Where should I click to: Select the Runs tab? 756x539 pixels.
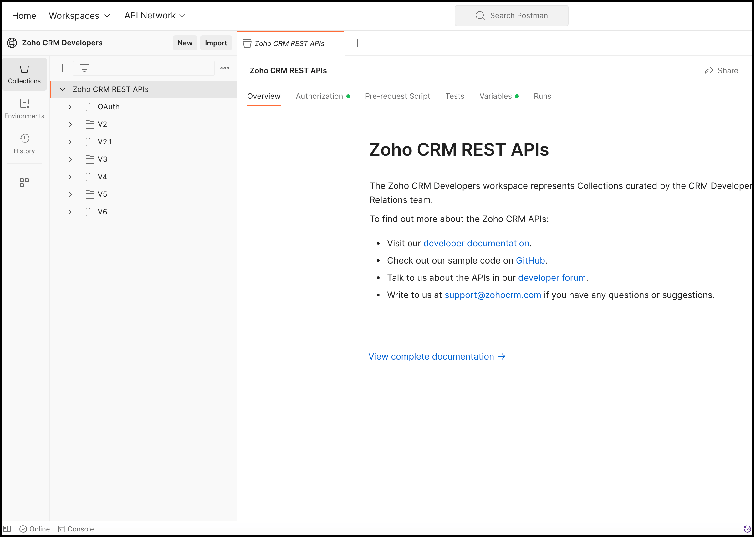click(x=542, y=96)
